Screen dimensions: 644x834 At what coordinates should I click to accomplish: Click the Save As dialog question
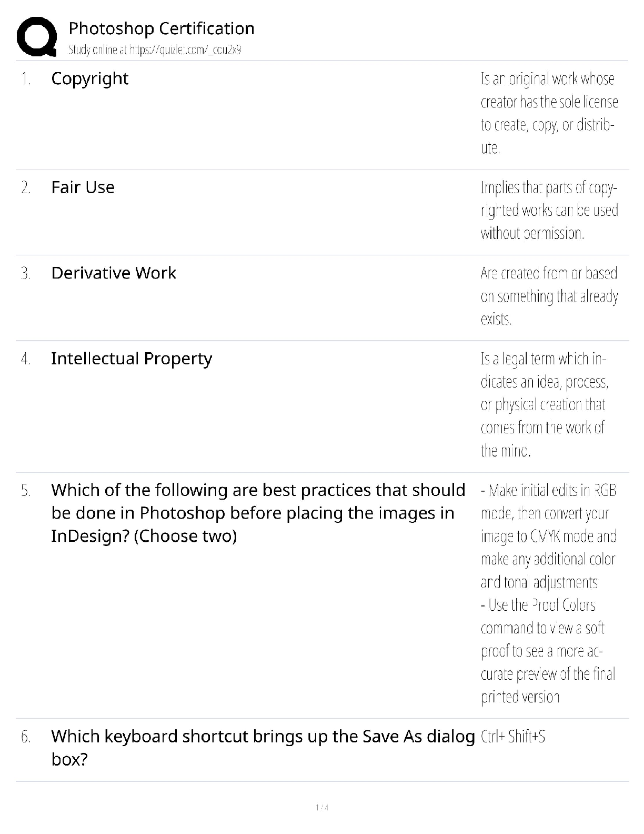[x=263, y=747]
